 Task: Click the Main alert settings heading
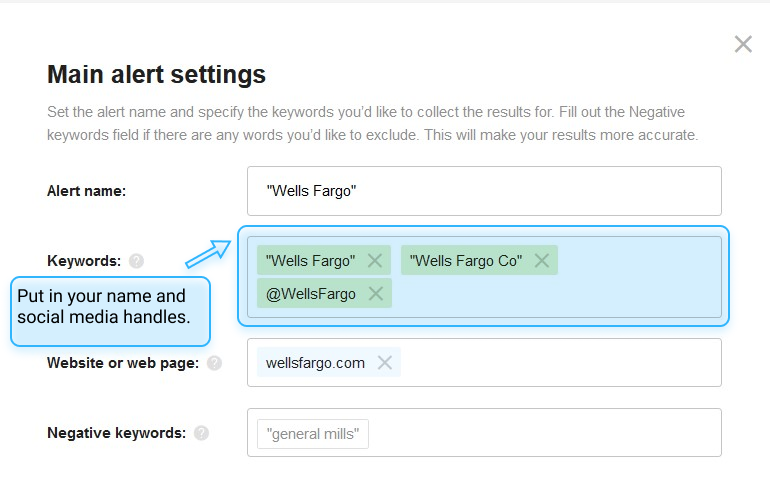156,75
